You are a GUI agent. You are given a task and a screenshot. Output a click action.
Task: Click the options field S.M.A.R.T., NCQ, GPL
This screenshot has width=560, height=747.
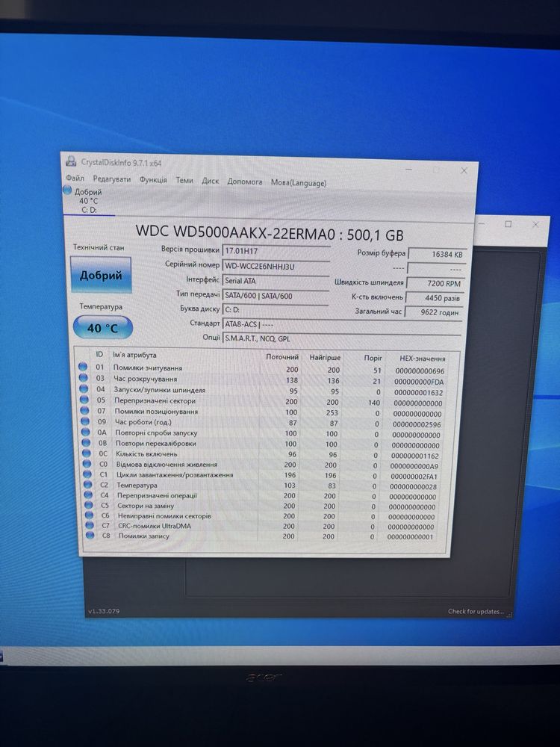coord(341,338)
